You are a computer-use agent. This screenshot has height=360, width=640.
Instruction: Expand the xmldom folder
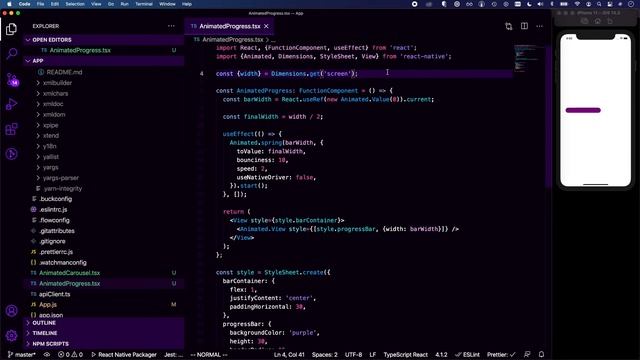click(54, 115)
